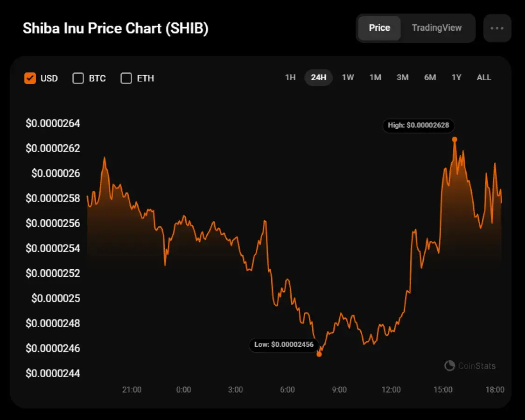The image size is (525, 420).
Task: Click the $0.0000254 price axis label
Action: [53, 248]
